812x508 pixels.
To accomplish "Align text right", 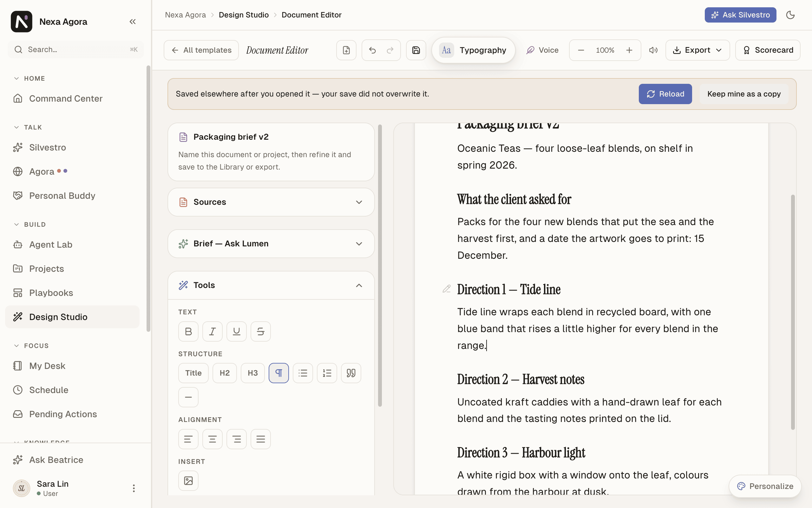I will click(x=236, y=439).
